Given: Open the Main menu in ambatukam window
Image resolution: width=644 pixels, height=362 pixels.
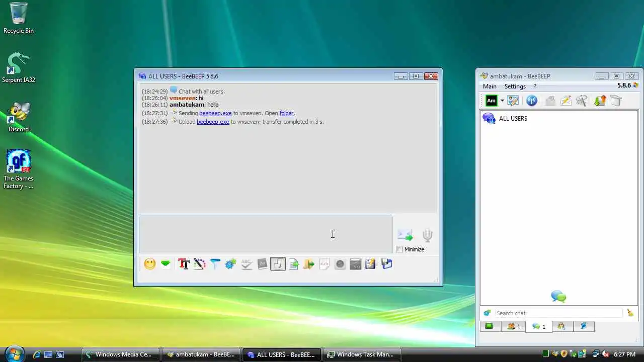Looking at the screenshot, I should tap(490, 86).
